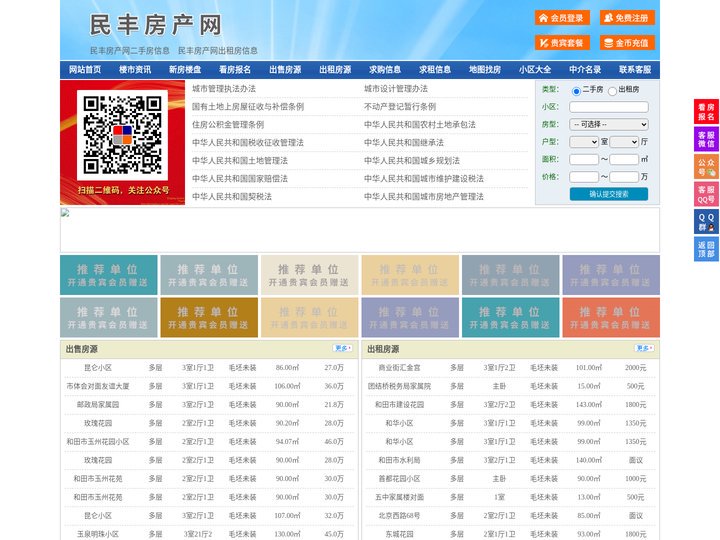Screen dimensions: 720x540
Task: Open 中华人民共和国城市房地产管理法 link
Action: coord(424,197)
